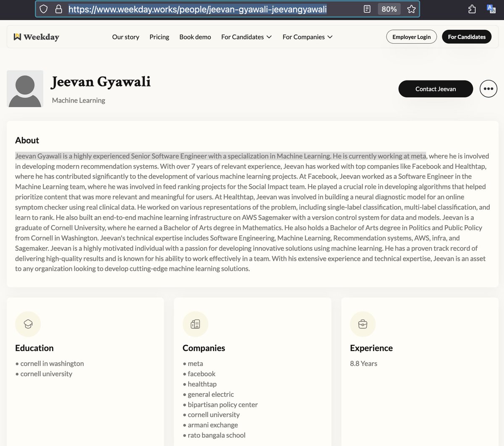Click the Companies card heading
Screen dimensions: 504x446
coord(204,348)
